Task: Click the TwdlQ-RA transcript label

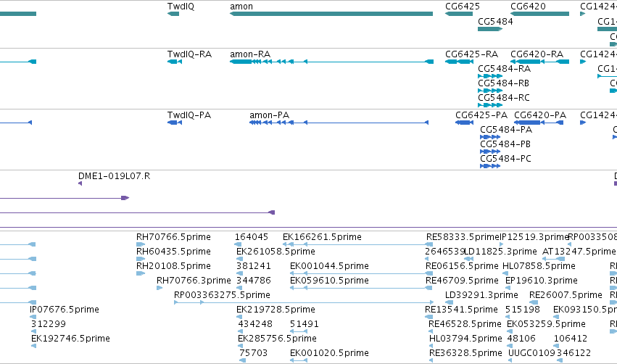Action: [189, 54]
